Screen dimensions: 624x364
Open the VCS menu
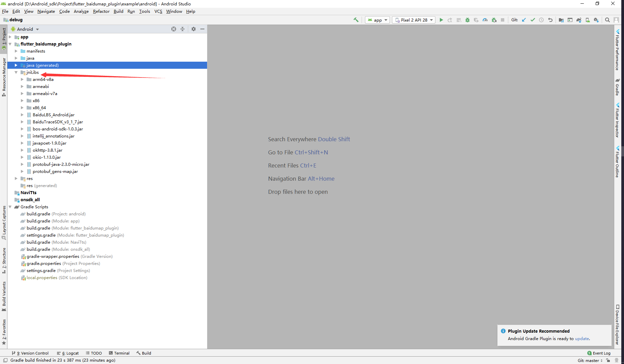pos(158,11)
